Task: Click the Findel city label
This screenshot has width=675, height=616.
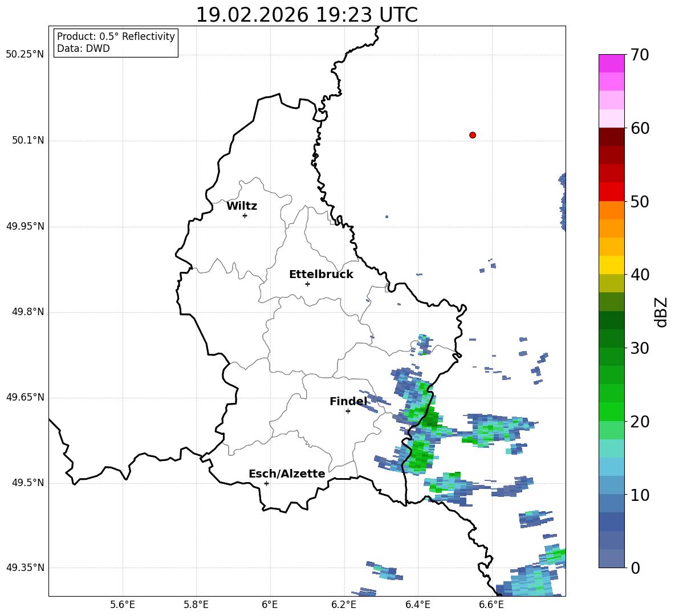Action: (348, 401)
